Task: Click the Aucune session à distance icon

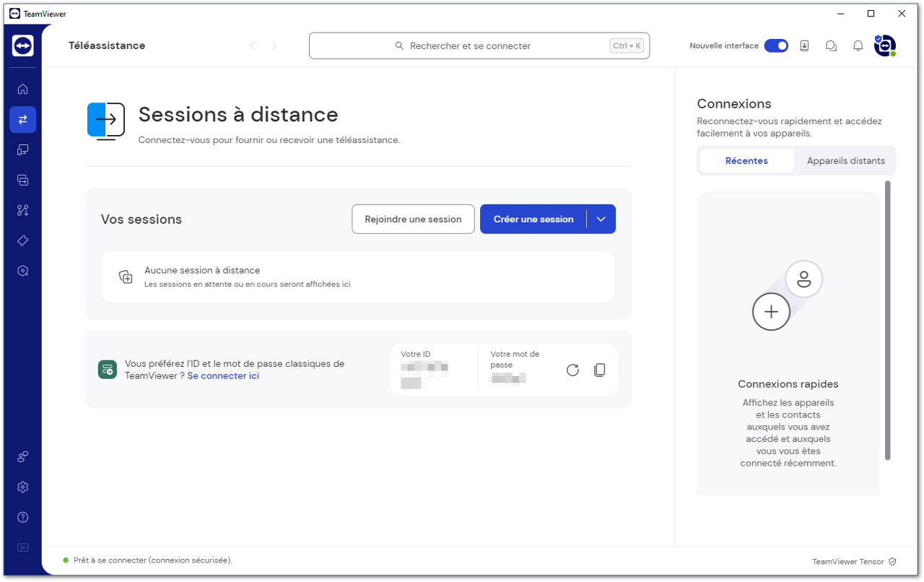Action: (126, 277)
